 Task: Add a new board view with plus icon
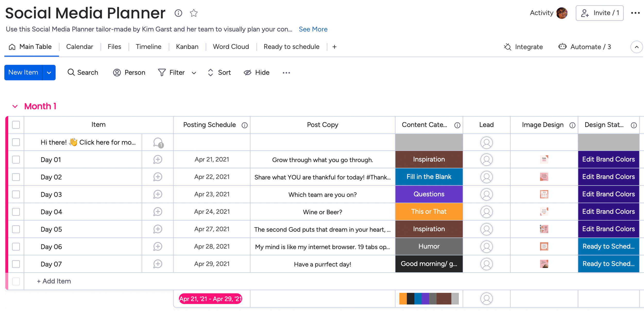[334, 47]
